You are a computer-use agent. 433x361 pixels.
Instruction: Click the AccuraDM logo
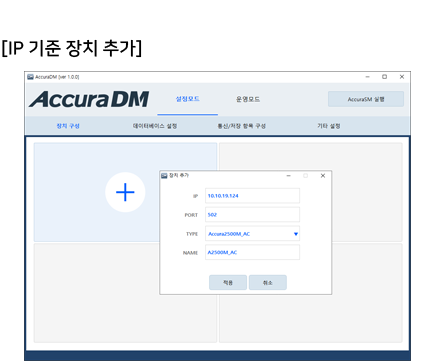point(89,99)
